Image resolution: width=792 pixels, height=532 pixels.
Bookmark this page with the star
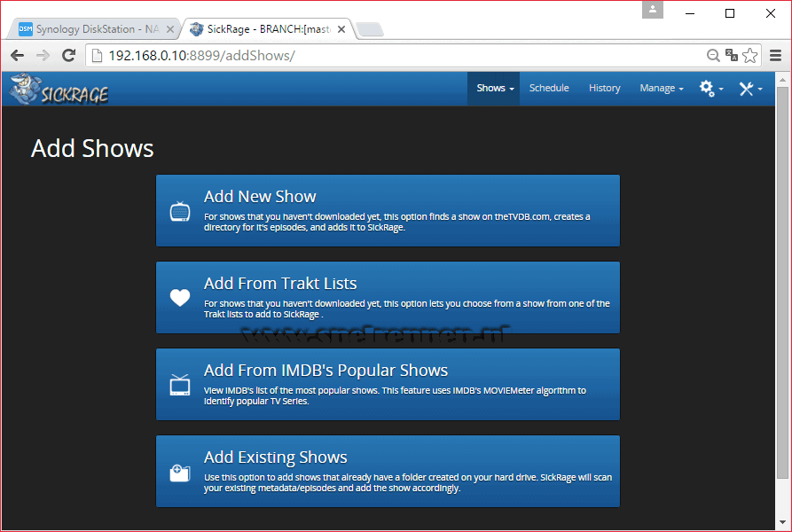(750, 56)
